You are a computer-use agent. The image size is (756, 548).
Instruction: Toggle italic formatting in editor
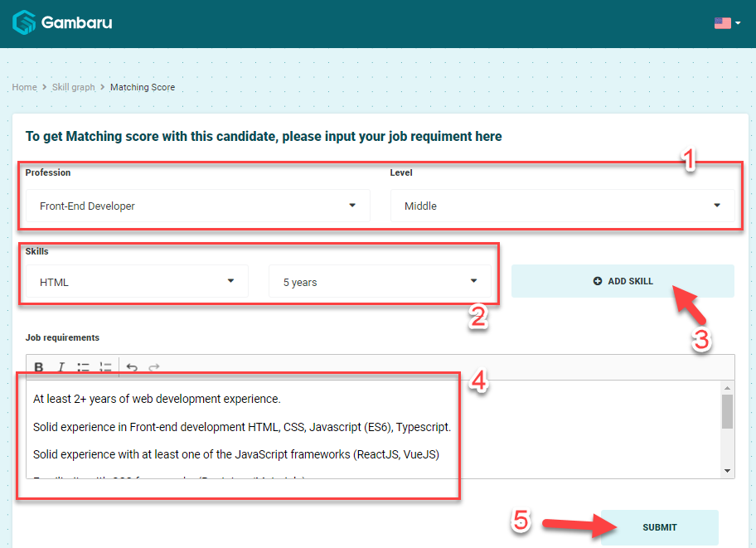coord(61,367)
